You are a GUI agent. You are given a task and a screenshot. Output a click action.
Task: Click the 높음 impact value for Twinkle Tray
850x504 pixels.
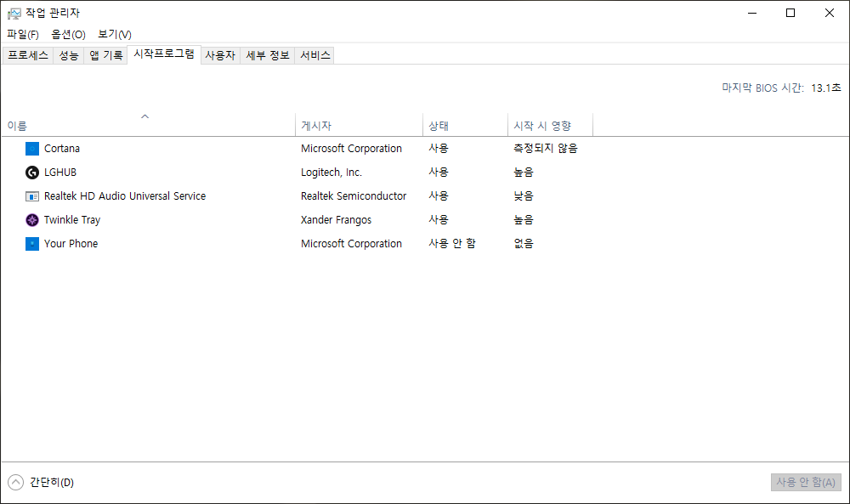pos(524,220)
